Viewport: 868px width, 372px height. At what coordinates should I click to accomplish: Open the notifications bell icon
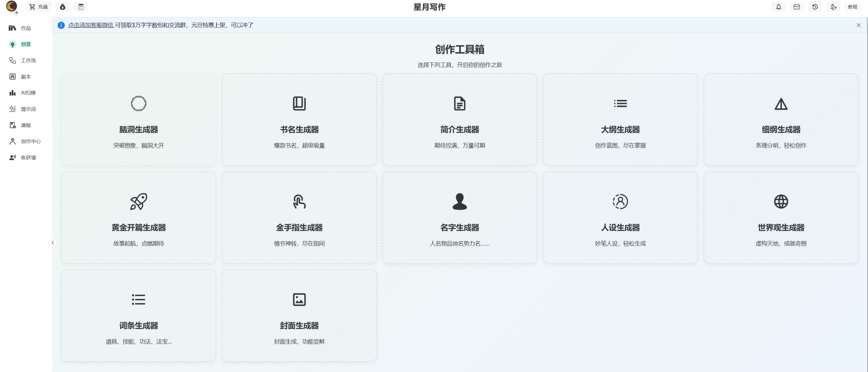click(x=778, y=7)
